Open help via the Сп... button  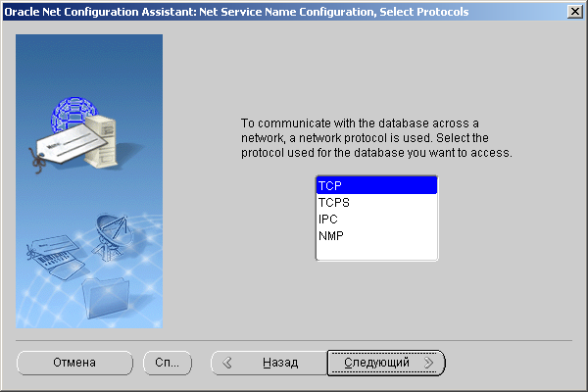pyautogui.click(x=168, y=363)
